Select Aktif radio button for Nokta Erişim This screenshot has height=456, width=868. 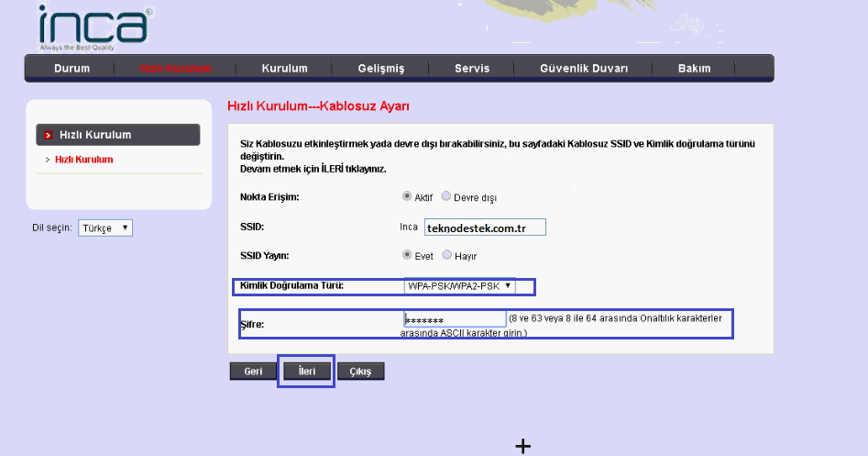click(408, 196)
